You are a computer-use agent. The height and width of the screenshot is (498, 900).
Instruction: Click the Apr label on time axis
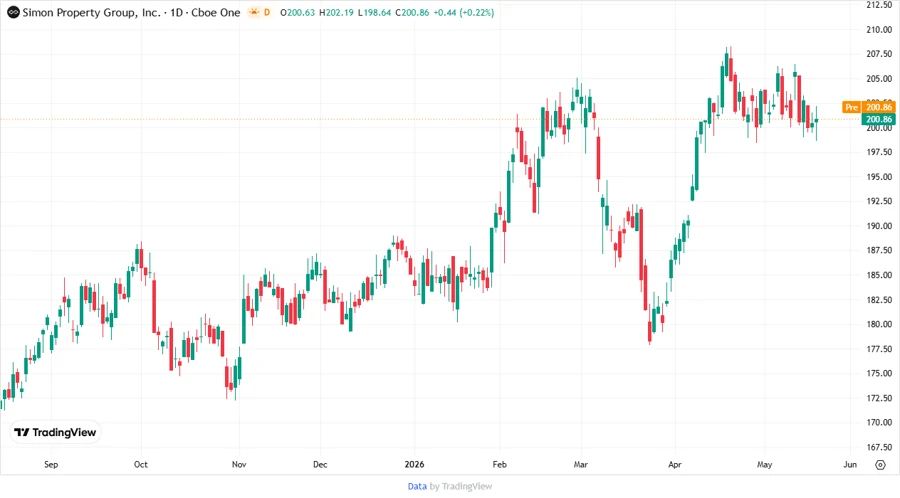tap(675, 465)
